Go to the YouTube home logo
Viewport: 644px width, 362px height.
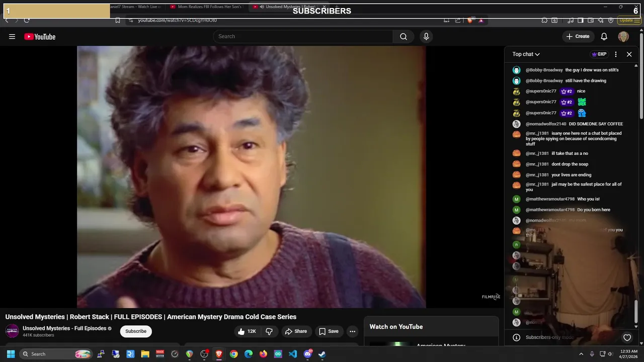click(40, 37)
